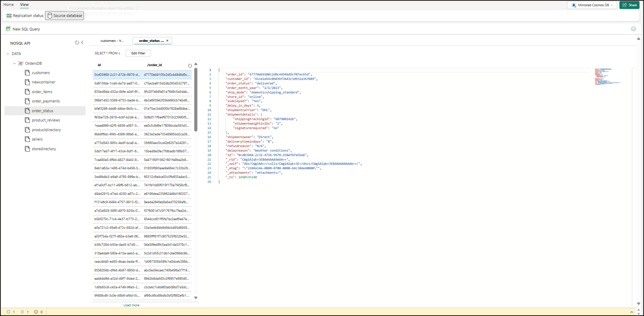Click the Edit Filter button
The width and height of the screenshot is (644, 316).
pyautogui.click(x=138, y=53)
